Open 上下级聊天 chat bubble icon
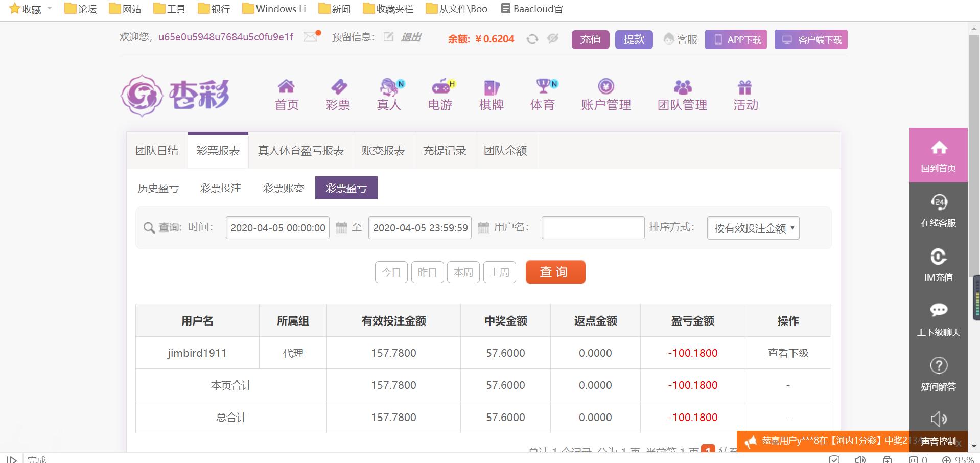 [x=939, y=310]
